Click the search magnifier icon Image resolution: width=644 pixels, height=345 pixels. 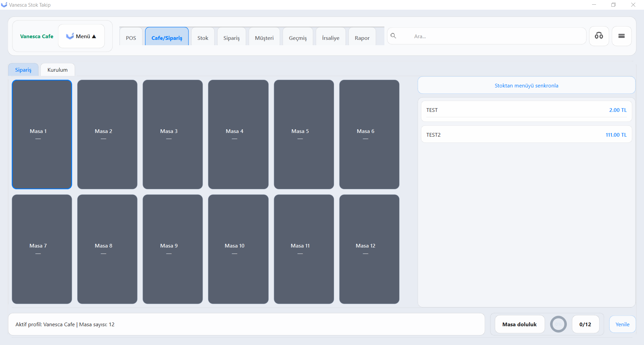pyautogui.click(x=393, y=36)
